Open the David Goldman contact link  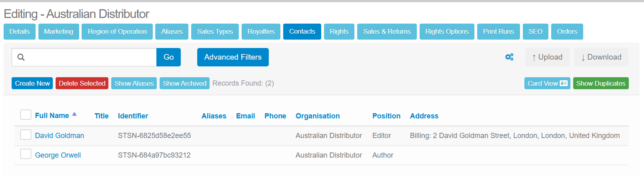(60, 136)
